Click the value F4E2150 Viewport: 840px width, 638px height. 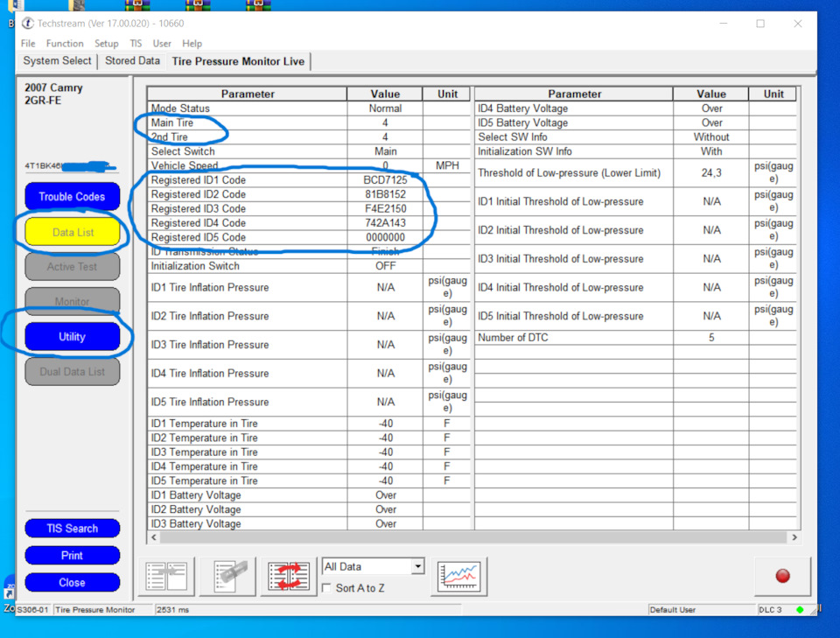pyautogui.click(x=385, y=209)
